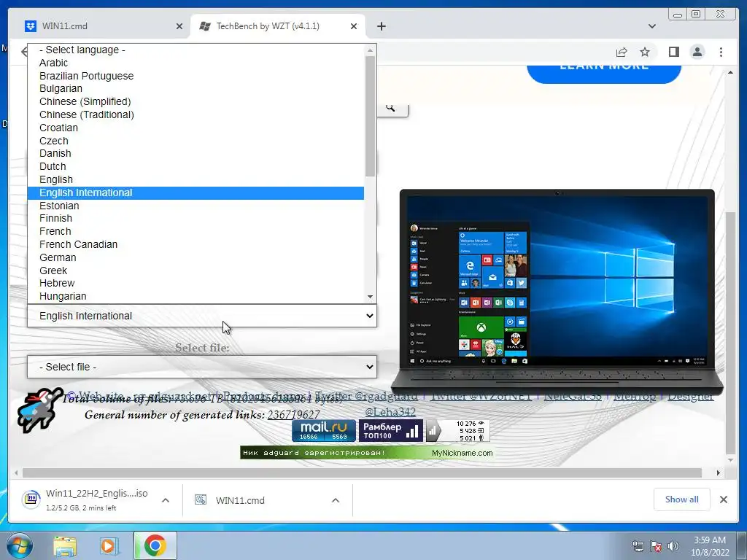
Task: Select highlighted English International option
Action: (x=196, y=192)
